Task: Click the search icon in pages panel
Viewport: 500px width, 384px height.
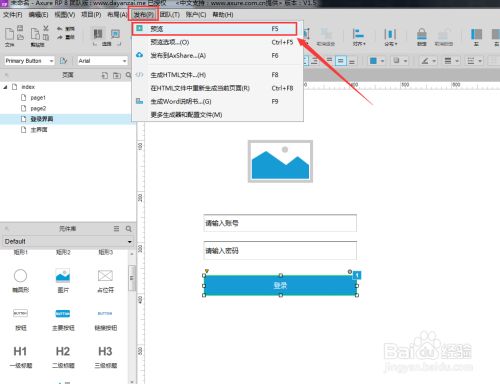Action: (128, 75)
